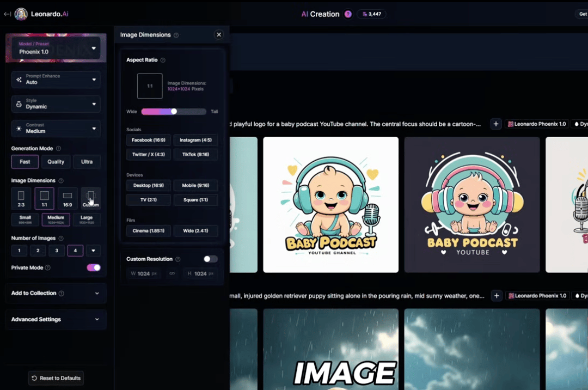Click the custom height field showing 1024

pyautogui.click(x=200, y=273)
